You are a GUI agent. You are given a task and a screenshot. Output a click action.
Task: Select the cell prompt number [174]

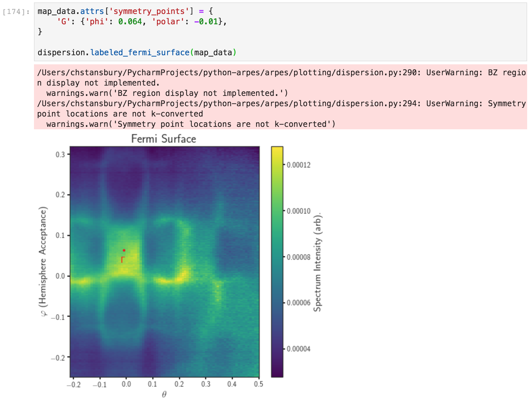(16, 12)
